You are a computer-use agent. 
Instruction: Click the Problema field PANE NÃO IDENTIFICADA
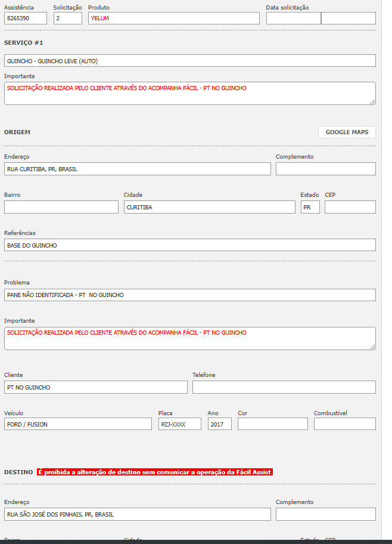click(189, 295)
